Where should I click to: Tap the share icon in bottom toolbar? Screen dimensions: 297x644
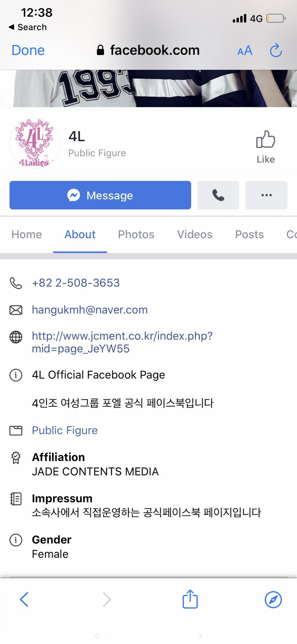pyautogui.click(x=190, y=599)
